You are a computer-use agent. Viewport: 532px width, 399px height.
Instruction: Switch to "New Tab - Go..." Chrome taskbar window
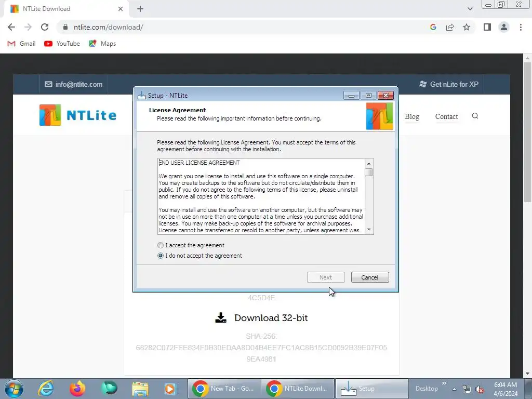coord(224,389)
